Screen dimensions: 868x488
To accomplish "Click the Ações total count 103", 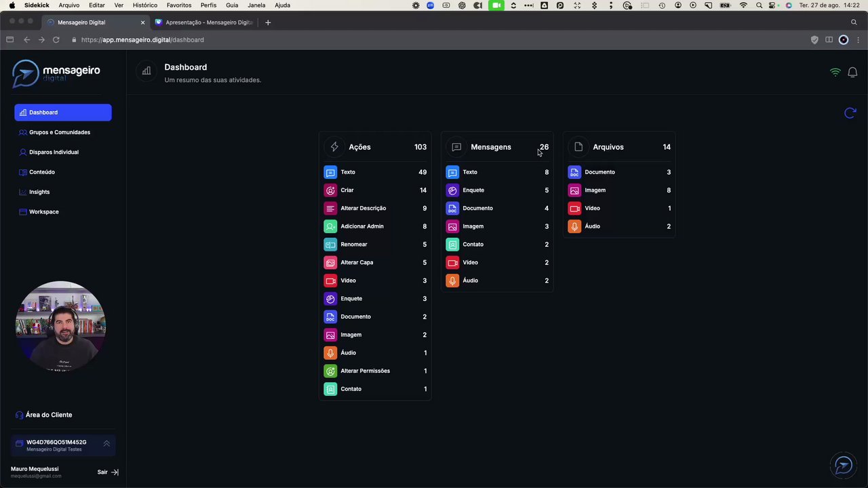I will tap(420, 147).
